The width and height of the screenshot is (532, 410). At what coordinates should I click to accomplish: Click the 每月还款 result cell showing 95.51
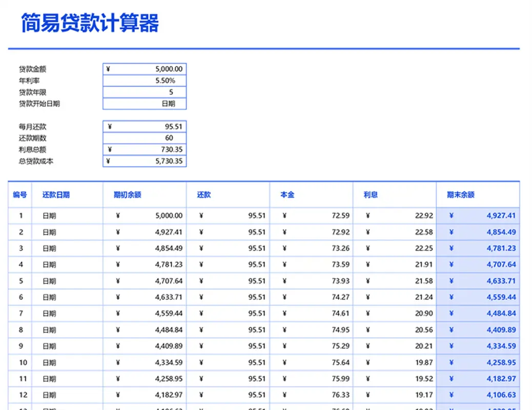pyautogui.click(x=144, y=126)
